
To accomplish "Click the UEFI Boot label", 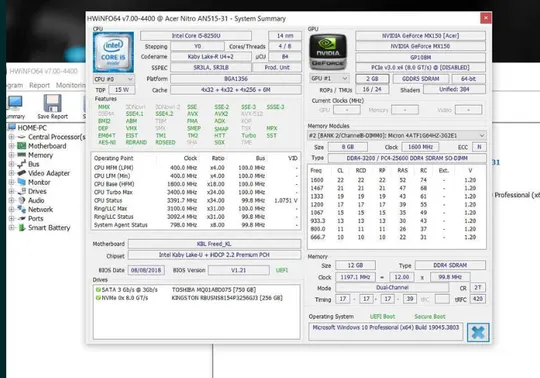I will [382, 316].
